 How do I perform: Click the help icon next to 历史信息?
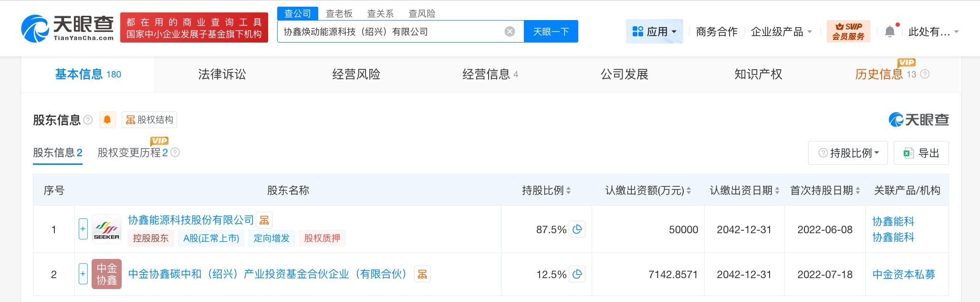pos(925,74)
